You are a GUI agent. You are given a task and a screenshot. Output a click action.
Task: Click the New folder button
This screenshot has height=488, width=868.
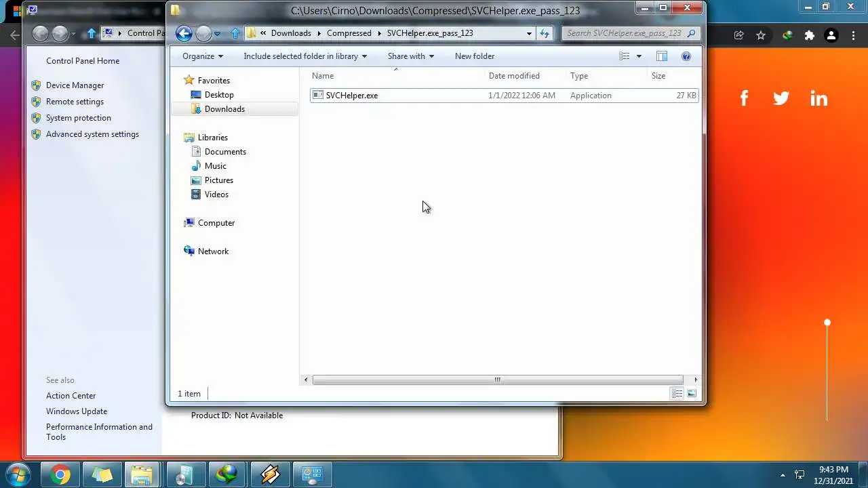coord(475,56)
